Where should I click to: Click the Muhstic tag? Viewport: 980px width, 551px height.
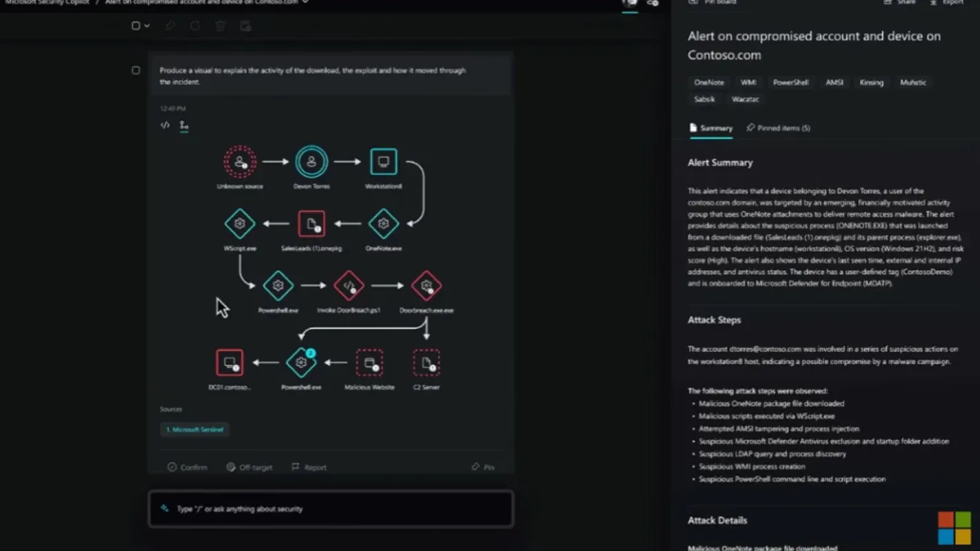pos(913,83)
